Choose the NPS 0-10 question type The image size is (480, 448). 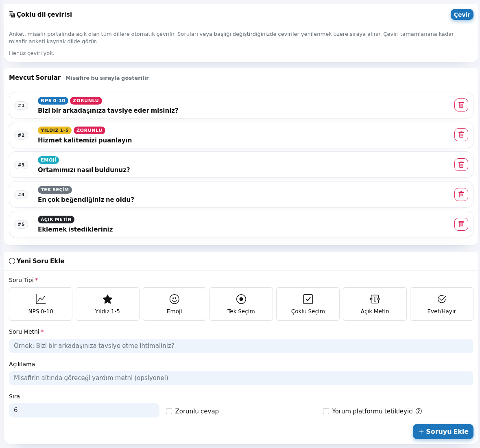pos(41,304)
